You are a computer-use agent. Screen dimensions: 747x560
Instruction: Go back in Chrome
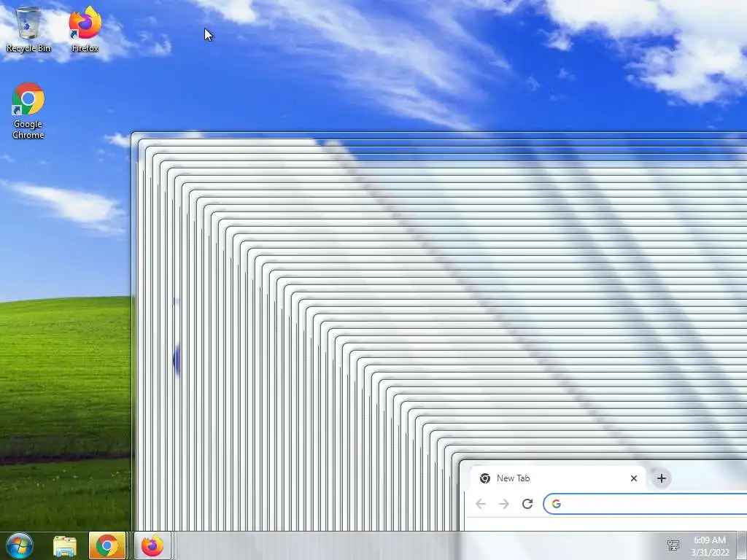pyautogui.click(x=481, y=504)
